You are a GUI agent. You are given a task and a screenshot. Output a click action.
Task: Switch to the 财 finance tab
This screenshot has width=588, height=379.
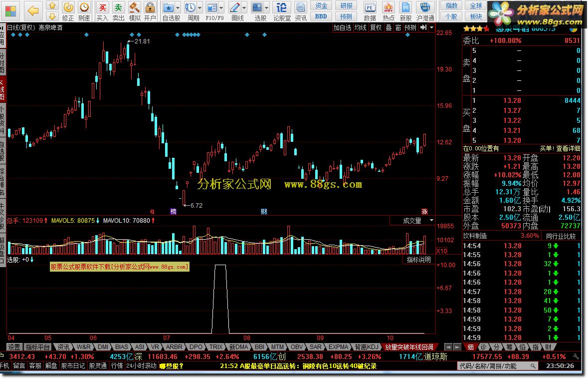click(x=548, y=347)
